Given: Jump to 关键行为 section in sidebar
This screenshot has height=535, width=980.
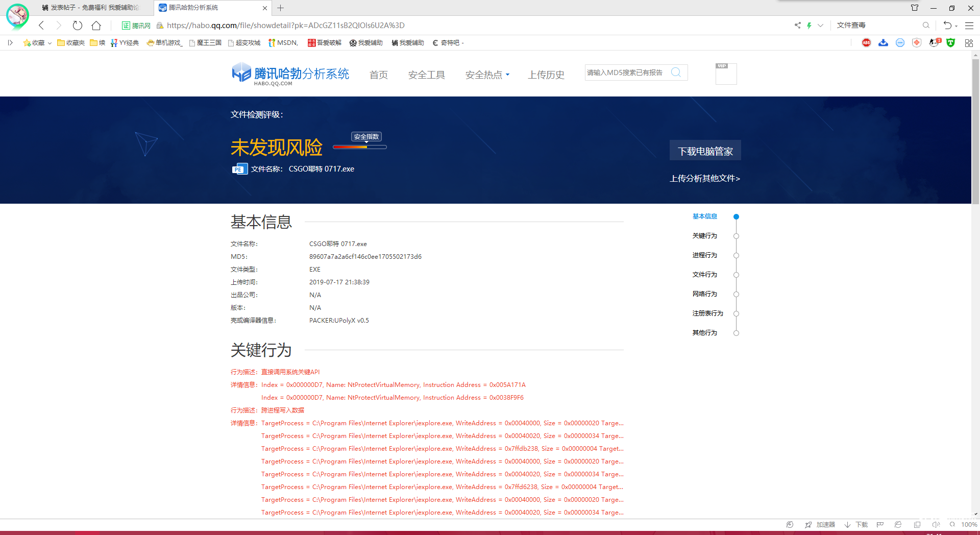Looking at the screenshot, I should click(x=705, y=236).
